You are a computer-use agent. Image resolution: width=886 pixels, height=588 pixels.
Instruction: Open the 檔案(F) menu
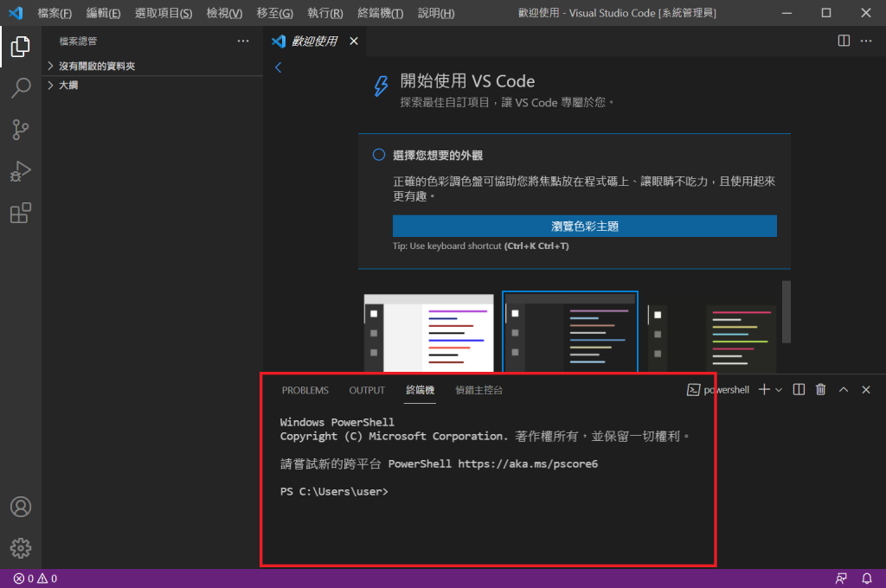[x=55, y=13]
